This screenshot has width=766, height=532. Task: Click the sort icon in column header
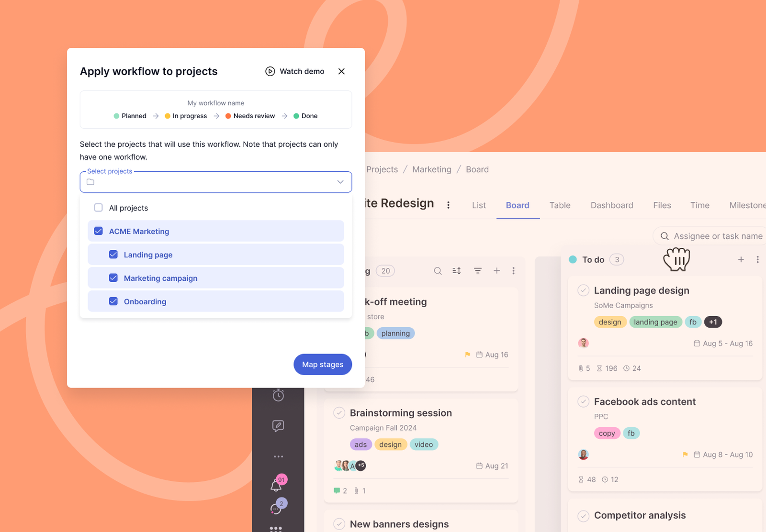point(457,271)
